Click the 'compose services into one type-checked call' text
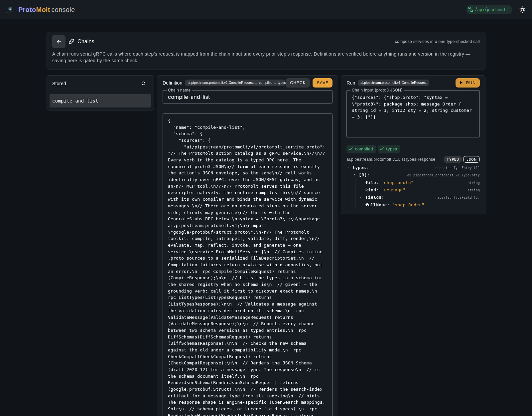Image resolution: width=532 pixels, height=416 pixels. [x=437, y=42]
